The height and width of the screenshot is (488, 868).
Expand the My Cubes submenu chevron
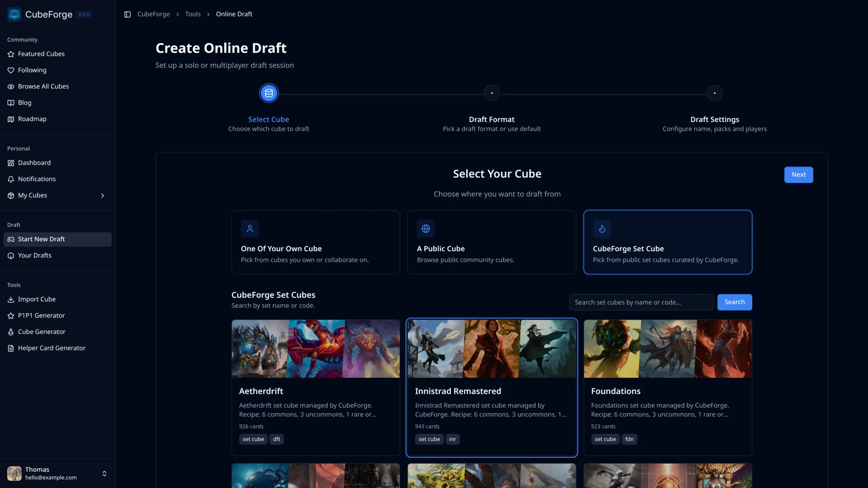click(103, 196)
